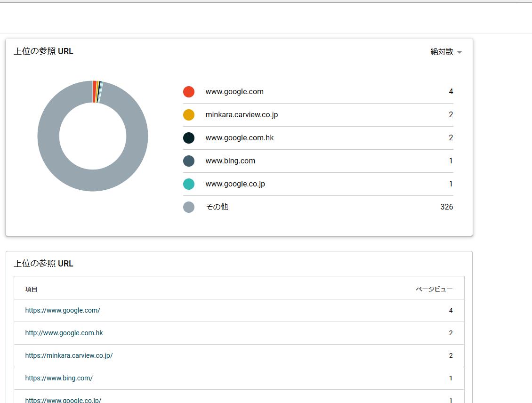This screenshot has height=403, width=532.
Task: Open http://www.google.com.hk link in table
Action: click(x=64, y=333)
